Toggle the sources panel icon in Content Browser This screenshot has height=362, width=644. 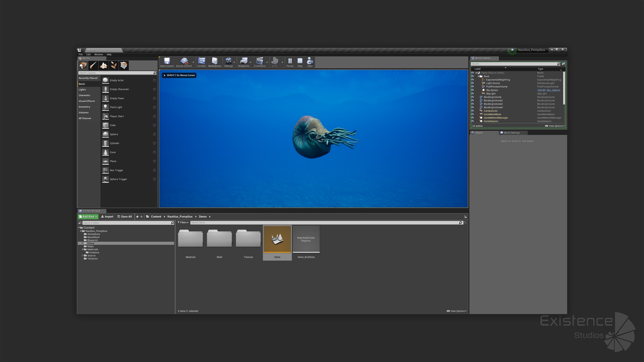(x=80, y=223)
